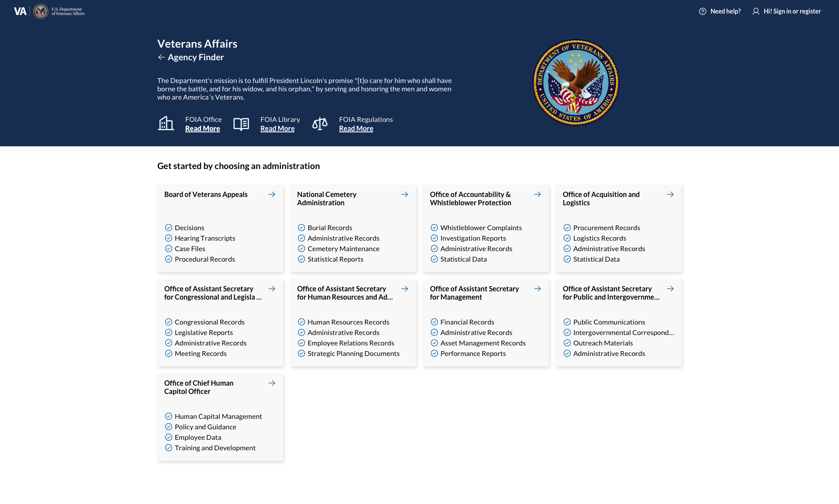The image size is (839, 504).
Task: Select the Burial Records checkmark item
Action: click(x=302, y=227)
